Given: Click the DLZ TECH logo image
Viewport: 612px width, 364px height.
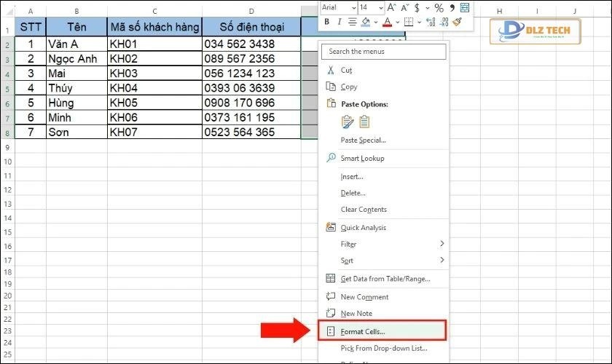Looking at the screenshot, I should click(535, 31).
